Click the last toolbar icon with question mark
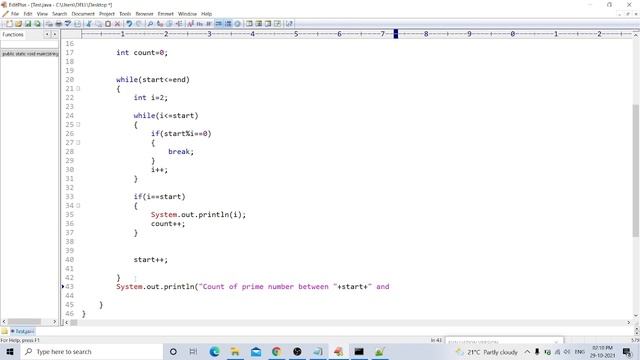 point(289,24)
